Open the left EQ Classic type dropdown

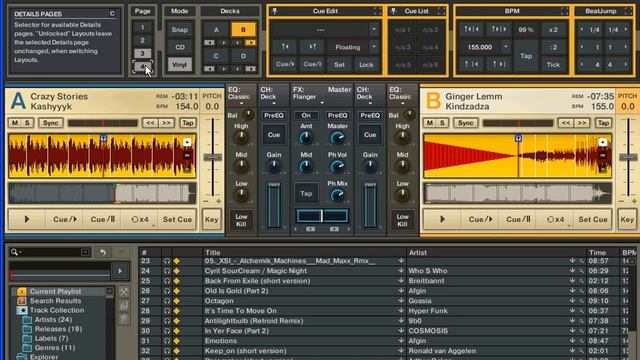coord(241,103)
